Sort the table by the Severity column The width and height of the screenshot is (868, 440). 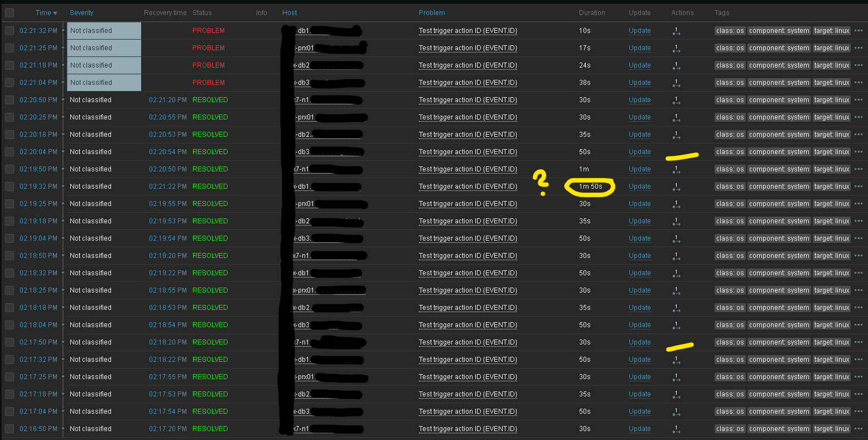[81, 13]
